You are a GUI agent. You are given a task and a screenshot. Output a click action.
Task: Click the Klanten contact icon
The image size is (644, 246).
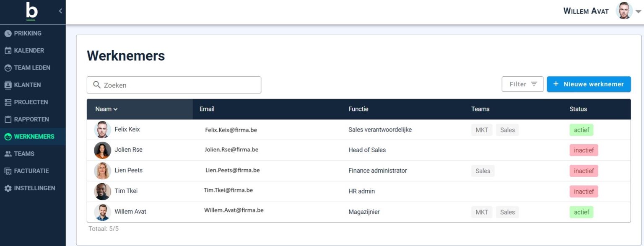pyautogui.click(x=8, y=85)
